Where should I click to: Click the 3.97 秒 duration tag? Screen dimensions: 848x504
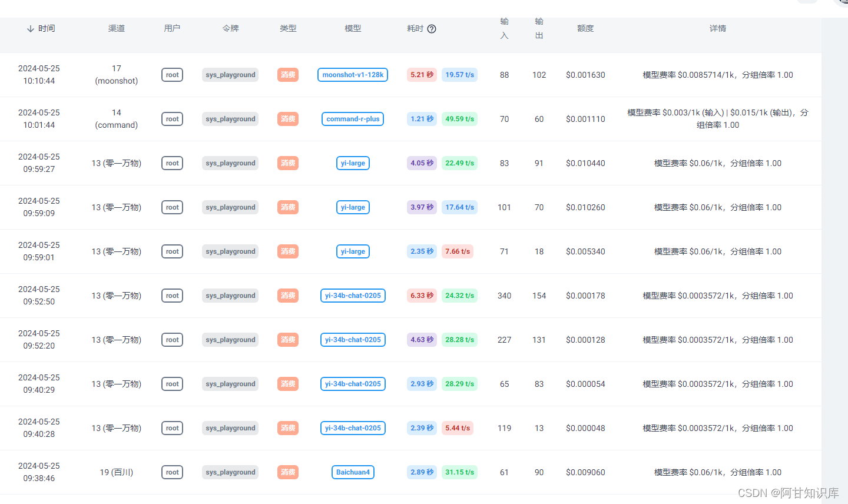tap(422, 207)
